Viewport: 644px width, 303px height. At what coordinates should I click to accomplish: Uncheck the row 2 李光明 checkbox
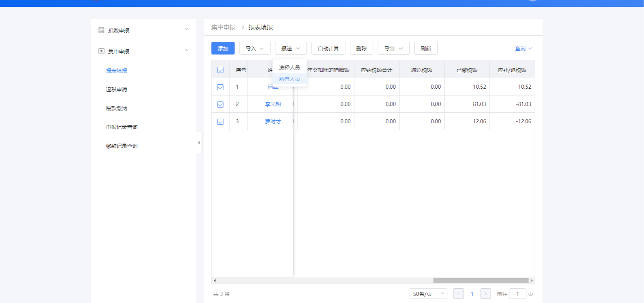tap(221, 105)
